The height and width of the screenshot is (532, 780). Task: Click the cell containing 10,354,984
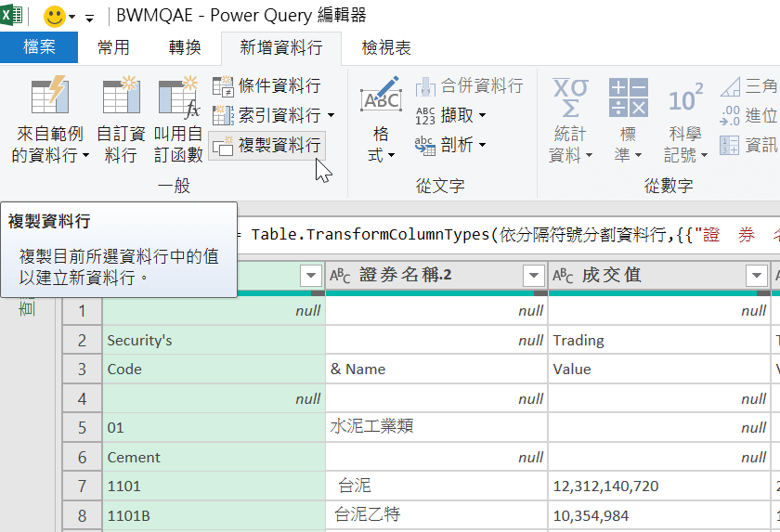[x=659, y=515]
